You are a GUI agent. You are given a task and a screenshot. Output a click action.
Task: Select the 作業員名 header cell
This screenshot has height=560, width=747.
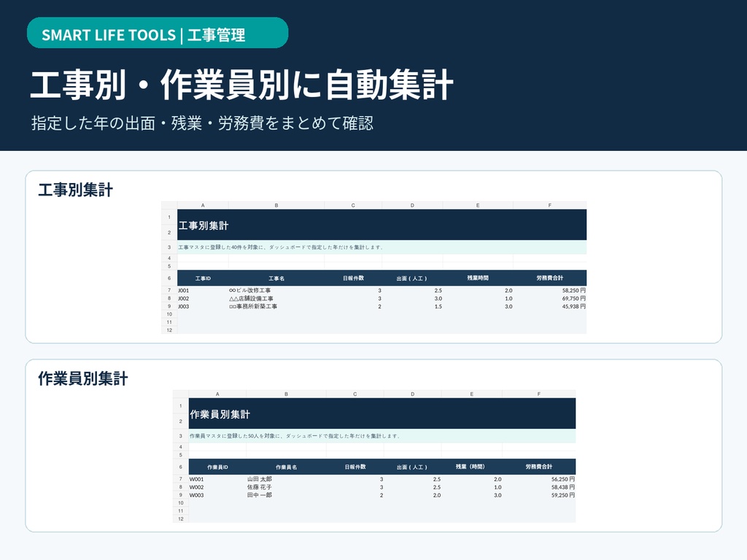286,467
